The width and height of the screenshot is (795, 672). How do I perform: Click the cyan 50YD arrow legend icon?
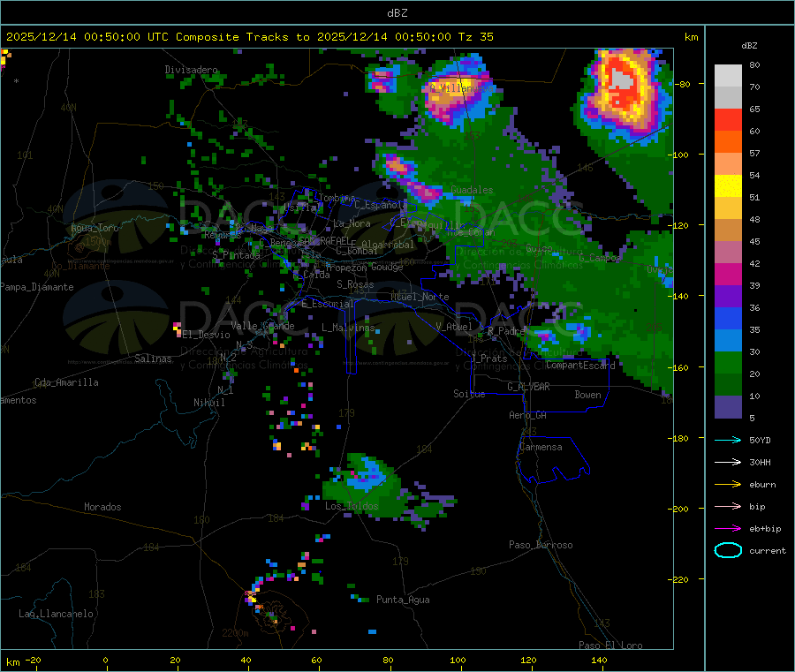click(728, 440)
